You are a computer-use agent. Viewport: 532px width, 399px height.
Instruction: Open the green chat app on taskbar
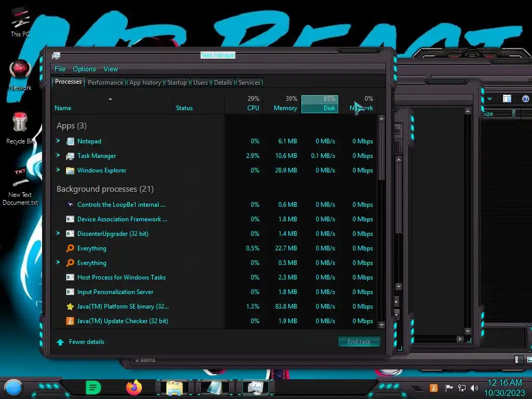tap(94, 388)
